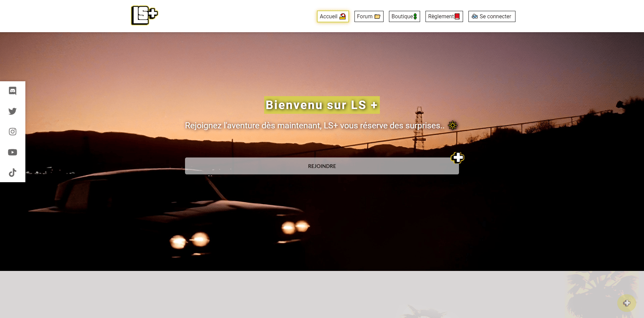Image resolution: width=644 pixels, height=318 pixels.
Task: Click the sun icon after the tagline
Action: 453,125
